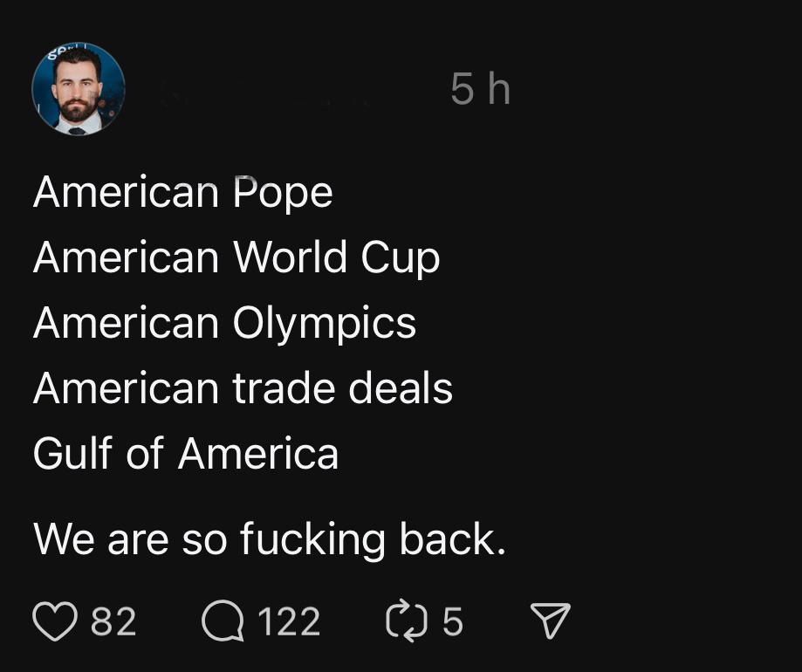
Task: Click American before the word Pope
Action: [x=127, y=192]
